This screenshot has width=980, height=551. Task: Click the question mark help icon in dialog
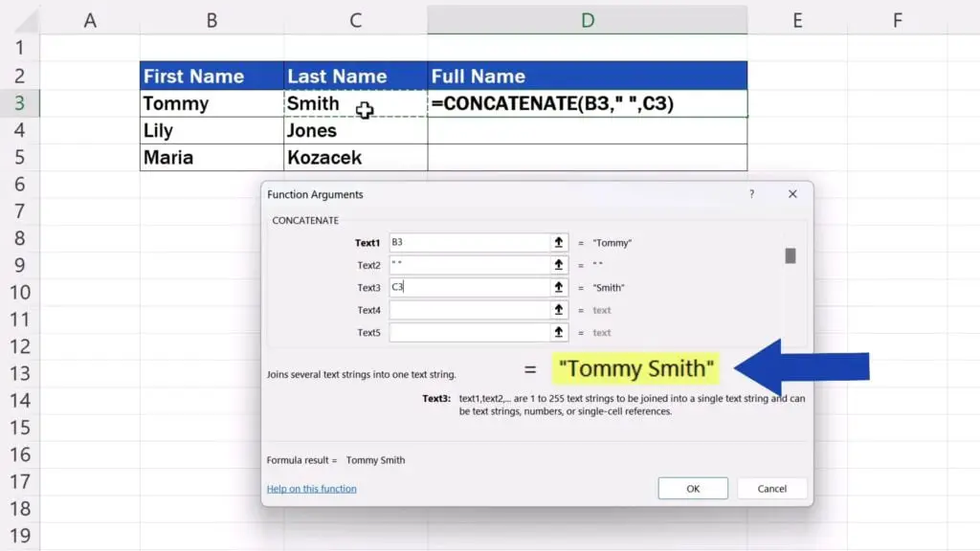coord(751,194)
